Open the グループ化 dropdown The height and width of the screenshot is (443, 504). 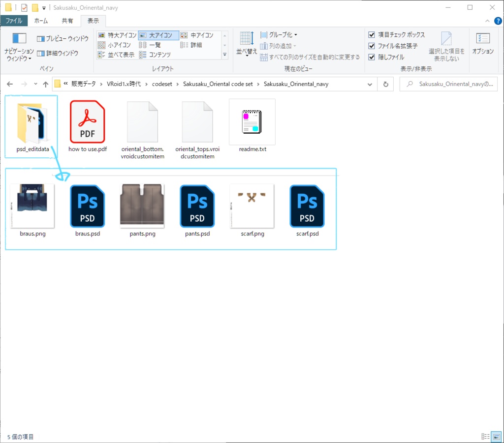(x=279, y=35)
